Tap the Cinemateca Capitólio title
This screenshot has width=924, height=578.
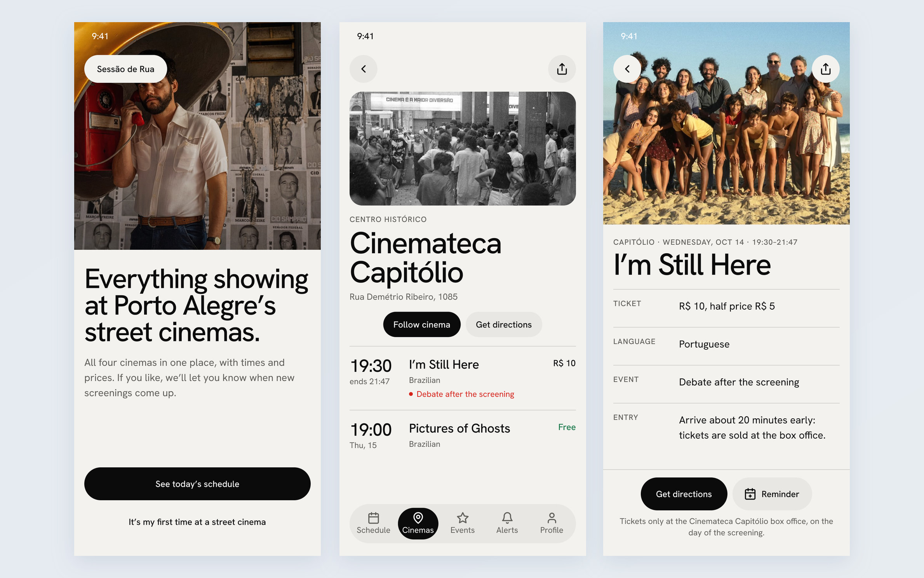click(x=425, y=258)
